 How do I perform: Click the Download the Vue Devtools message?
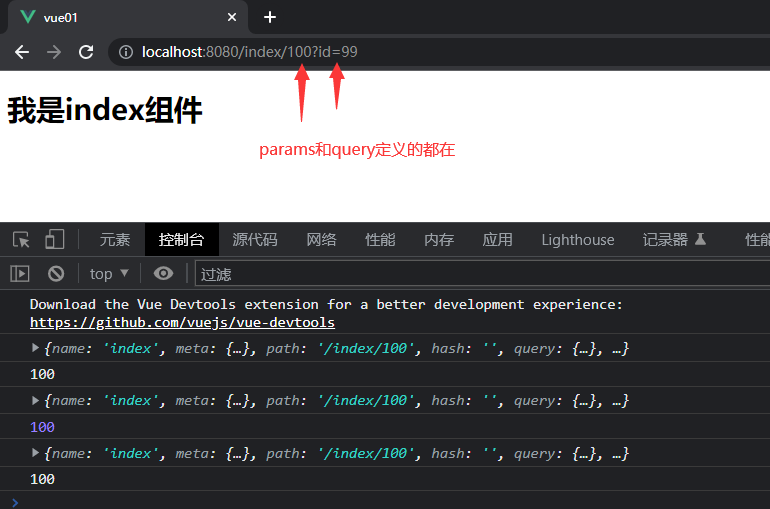(x=326, y=304)
